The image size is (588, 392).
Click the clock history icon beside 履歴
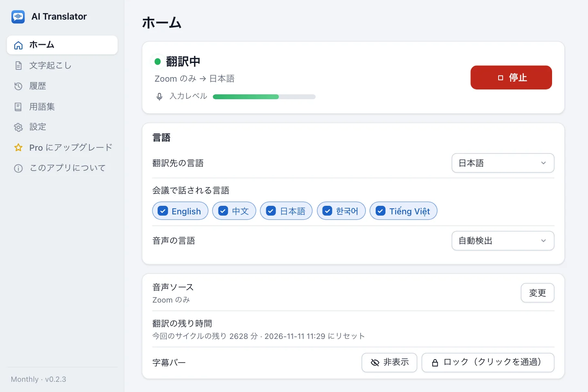(18, 86)
